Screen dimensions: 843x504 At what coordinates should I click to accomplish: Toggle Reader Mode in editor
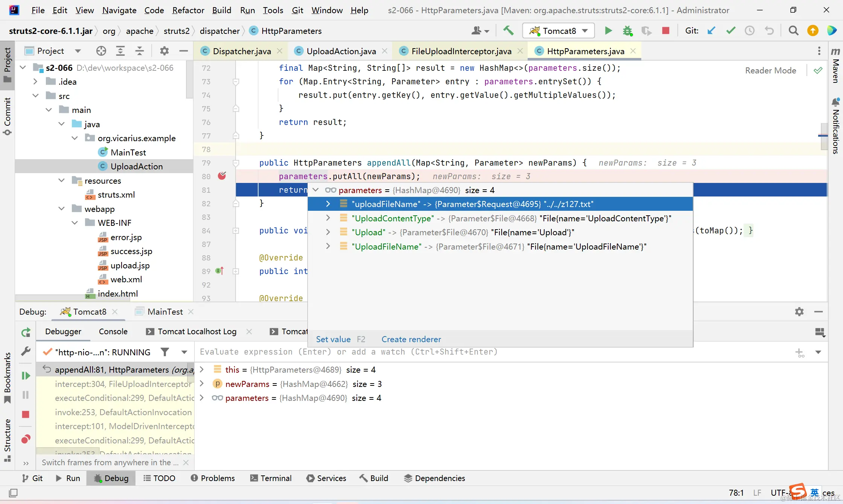coord(770,70)
